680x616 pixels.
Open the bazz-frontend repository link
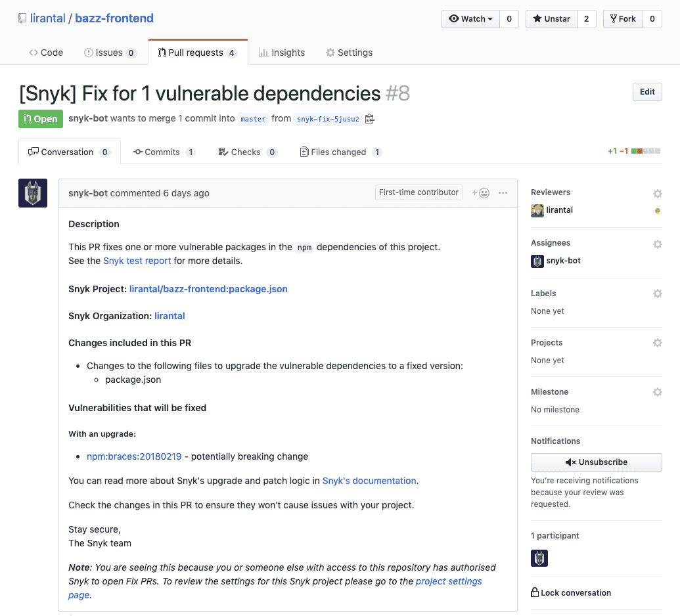coord(114,18)
